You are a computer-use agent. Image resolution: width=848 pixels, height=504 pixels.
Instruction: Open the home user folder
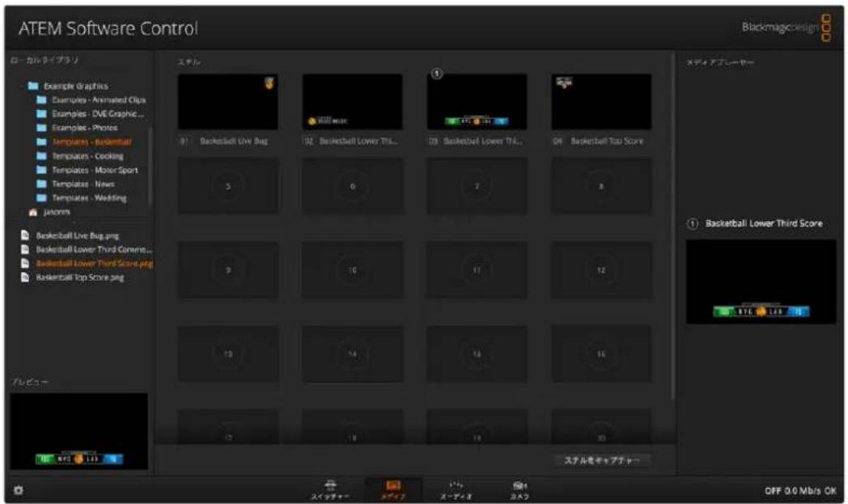pyautogui.click(x=57, y=213)
